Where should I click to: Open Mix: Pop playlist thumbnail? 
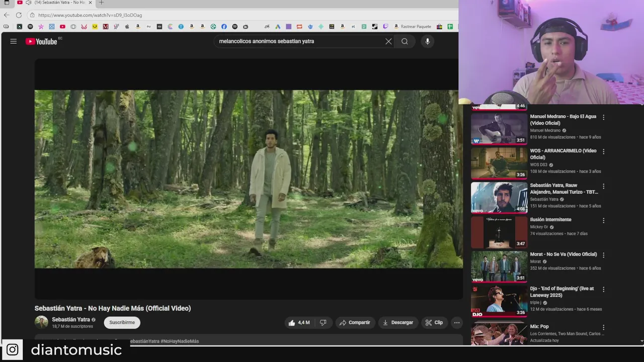[499, 333]
